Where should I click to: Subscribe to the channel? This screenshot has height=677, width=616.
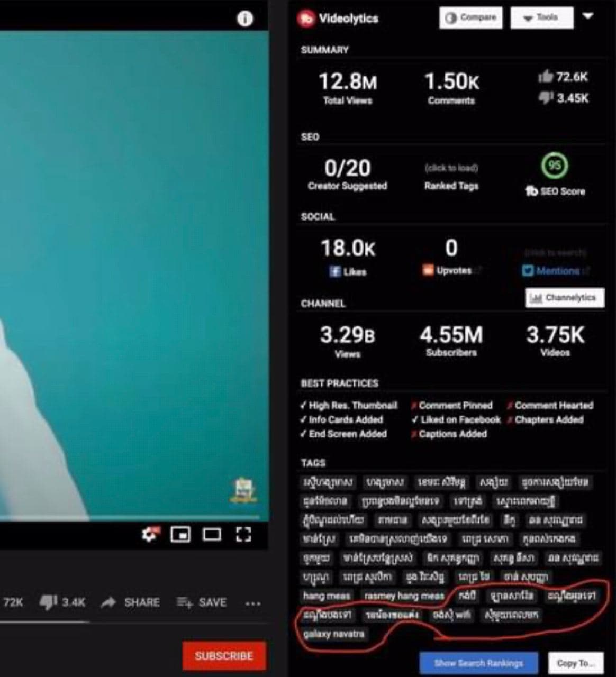point(224,656)
